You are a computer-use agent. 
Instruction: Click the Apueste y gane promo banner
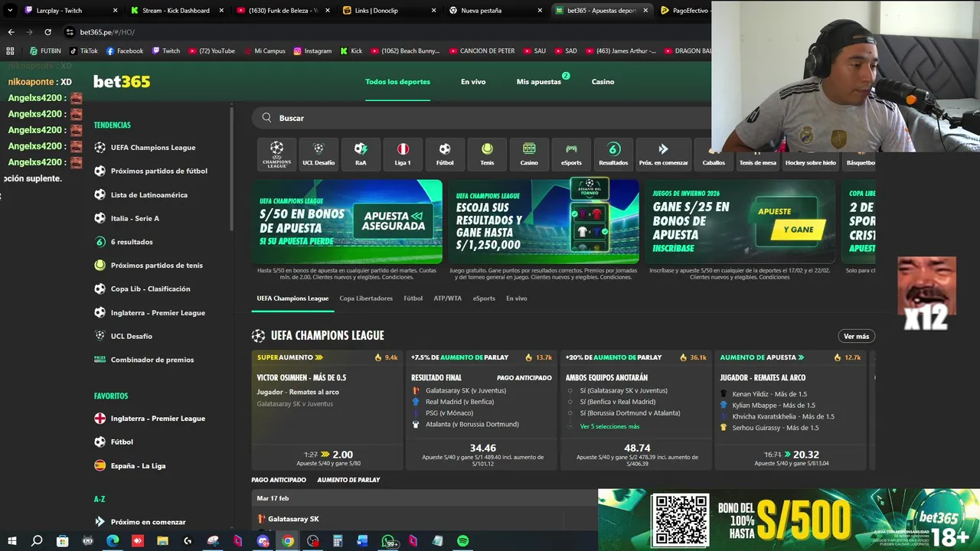point(740,221)
